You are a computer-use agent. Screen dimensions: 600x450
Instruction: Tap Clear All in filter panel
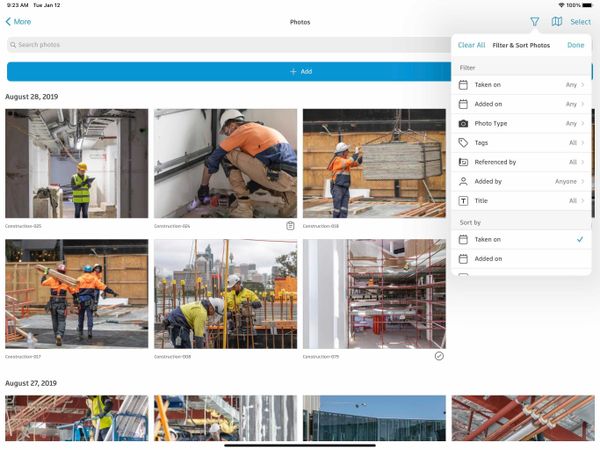(x=471, y=45)
